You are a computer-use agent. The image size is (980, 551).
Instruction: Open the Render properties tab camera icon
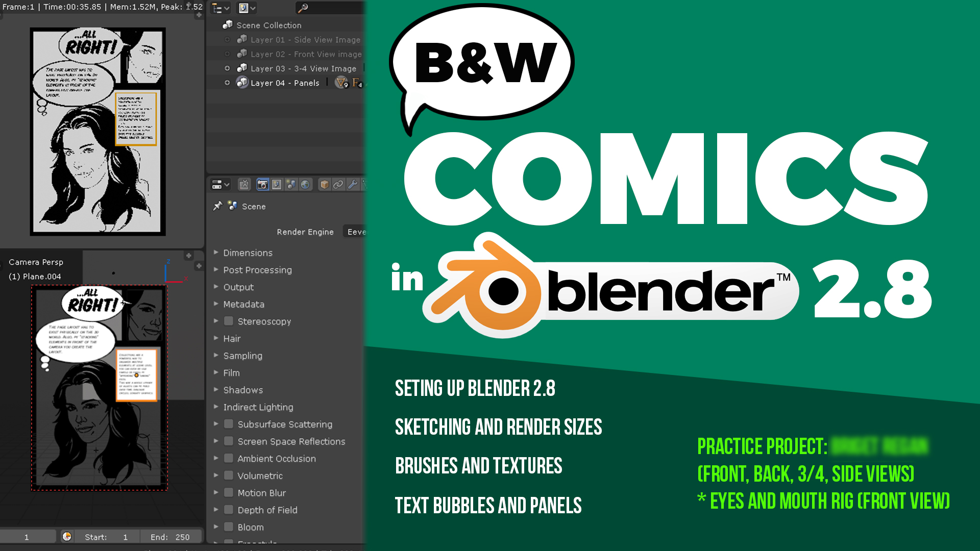click(262, 185)
